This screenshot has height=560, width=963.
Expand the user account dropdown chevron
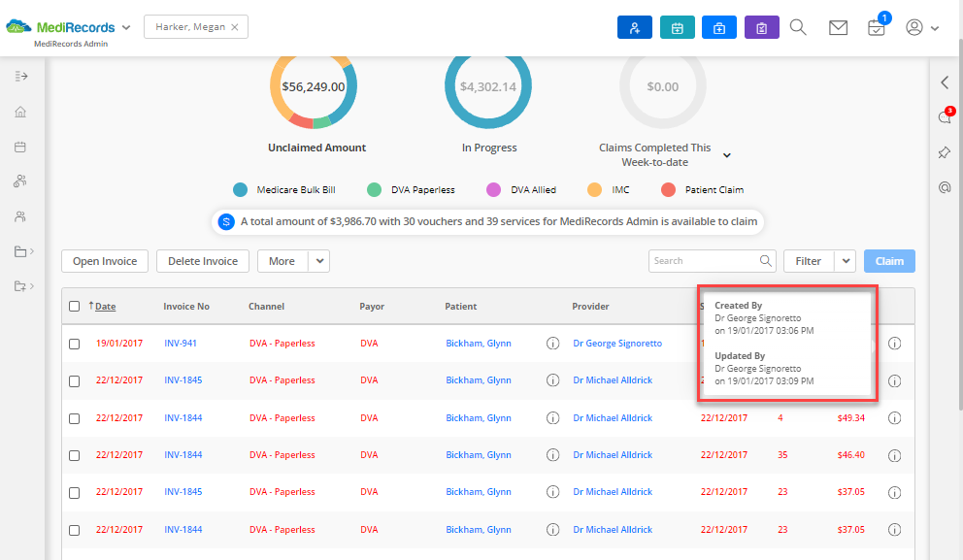935,28
